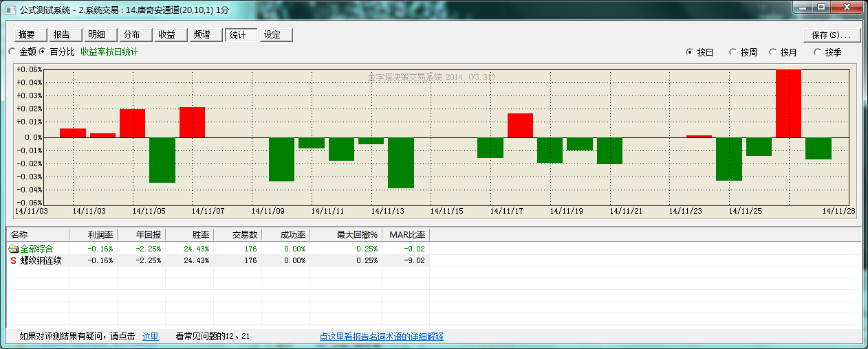Open the 设定 settings tab

point(276,35)
